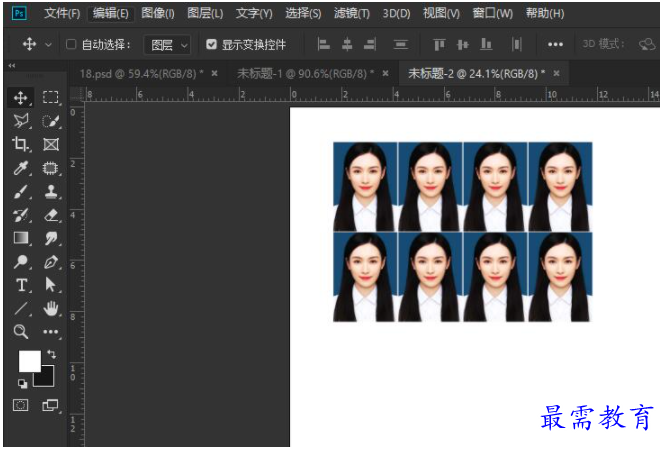Select the Eyedropper tool
This screenshot has height=449, width=662.
coord(20,168)
